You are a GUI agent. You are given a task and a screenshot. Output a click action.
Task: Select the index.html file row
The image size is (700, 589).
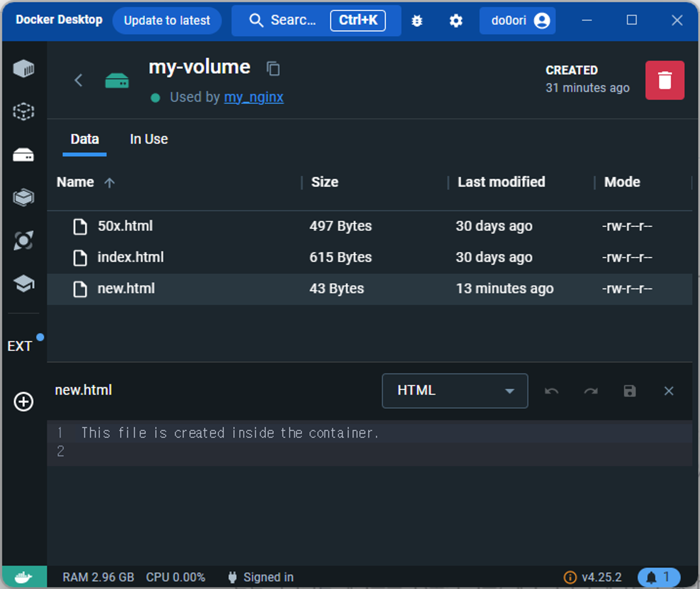pyautogui.click(x=370, y=257)
